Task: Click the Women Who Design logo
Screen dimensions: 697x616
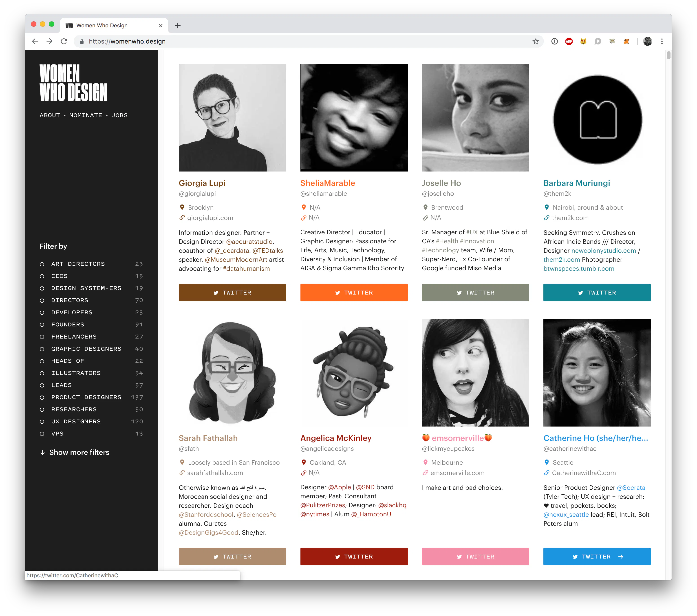Action: point(73,83)
